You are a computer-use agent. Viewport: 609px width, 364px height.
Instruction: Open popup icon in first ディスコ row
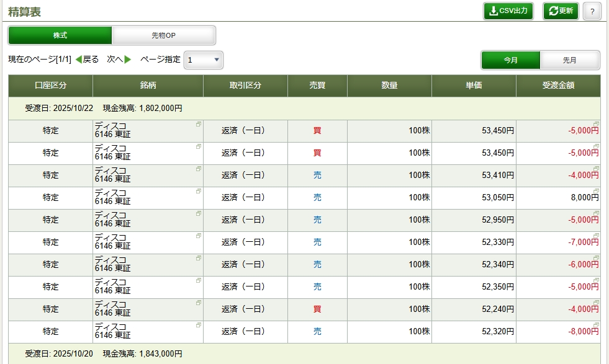click(x=199, y=125)
